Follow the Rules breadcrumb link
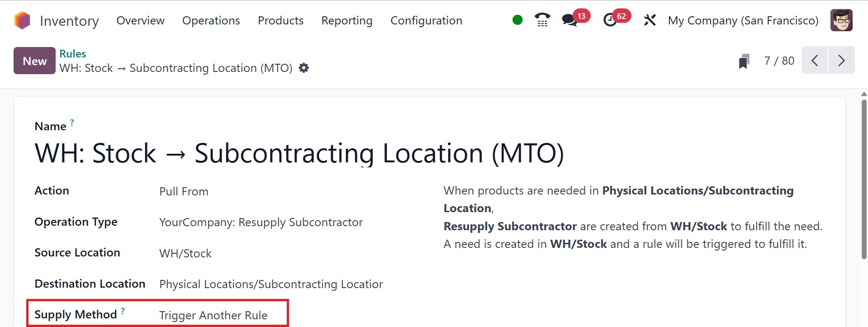Screen dimensions: 868x327 [x=72, y=53]
